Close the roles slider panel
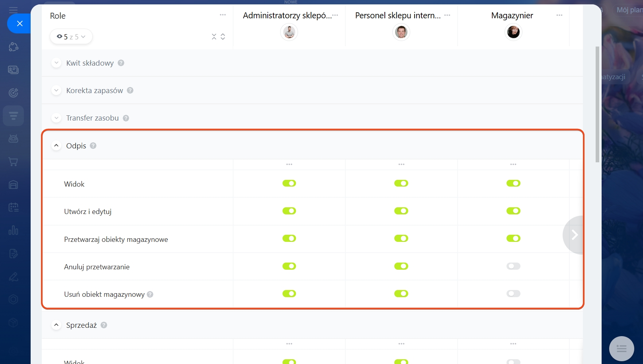This screenshot has height=364, width=643. coord(19,23)
